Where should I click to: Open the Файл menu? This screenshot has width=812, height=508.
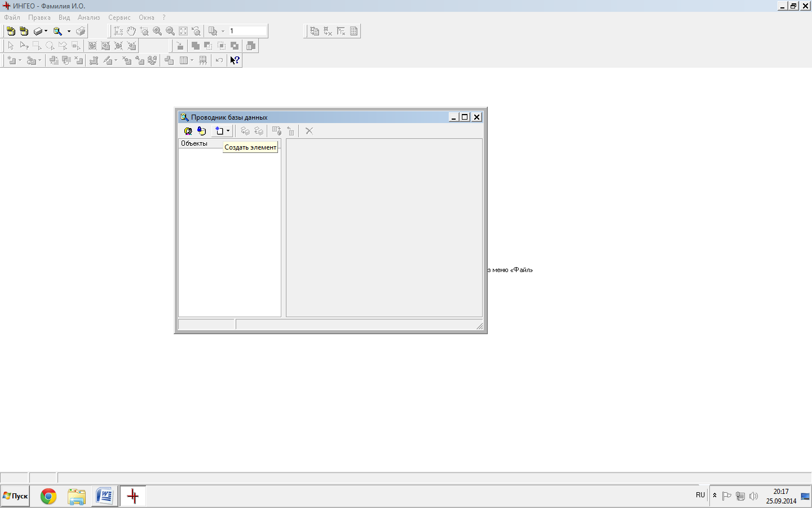(12, 17)
